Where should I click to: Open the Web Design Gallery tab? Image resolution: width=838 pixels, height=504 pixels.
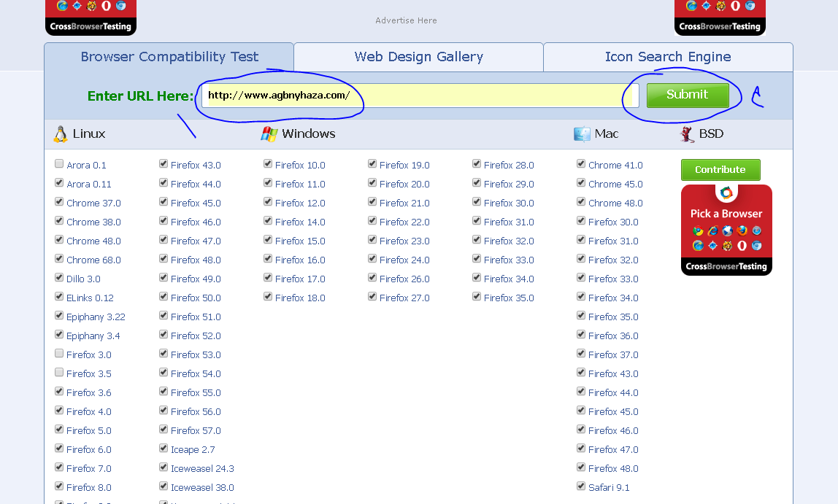[x=418, y=57]
